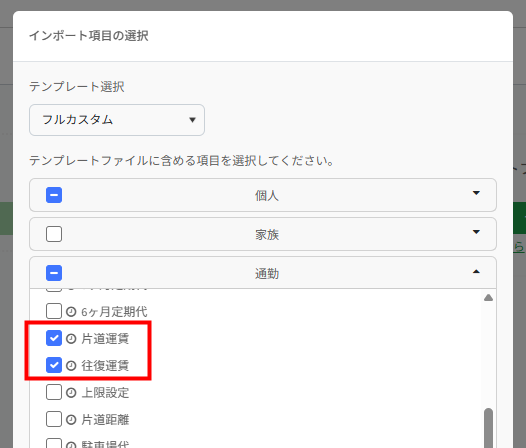Click the 片道運賃 item label
Screen dimensions: 526x448
[105, 339]
